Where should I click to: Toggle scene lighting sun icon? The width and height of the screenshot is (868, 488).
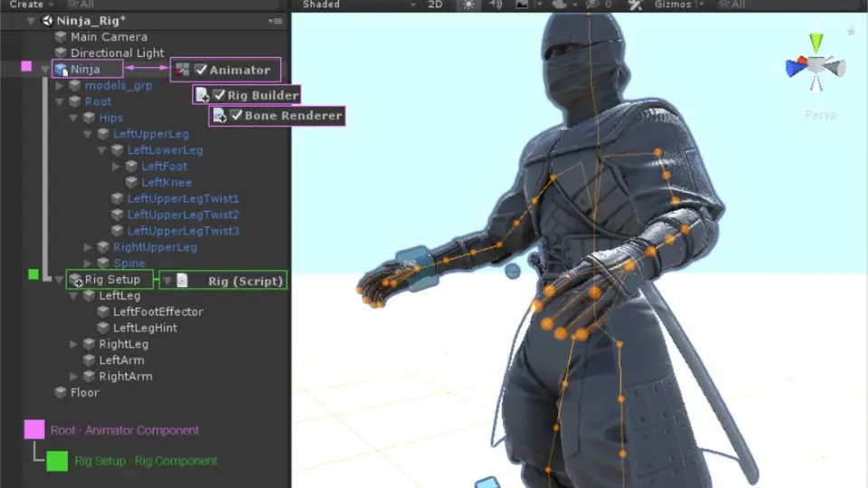pyautogui.click(x=469, y=5)
